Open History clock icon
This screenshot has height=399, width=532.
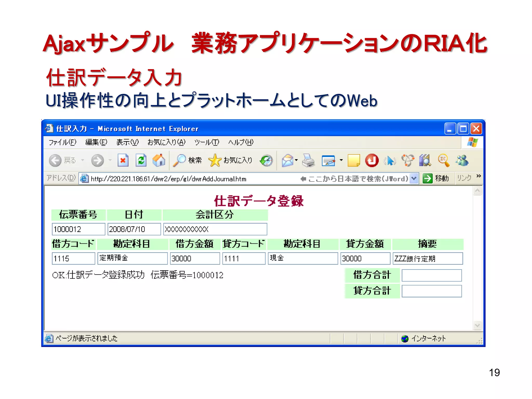(267, 160)
